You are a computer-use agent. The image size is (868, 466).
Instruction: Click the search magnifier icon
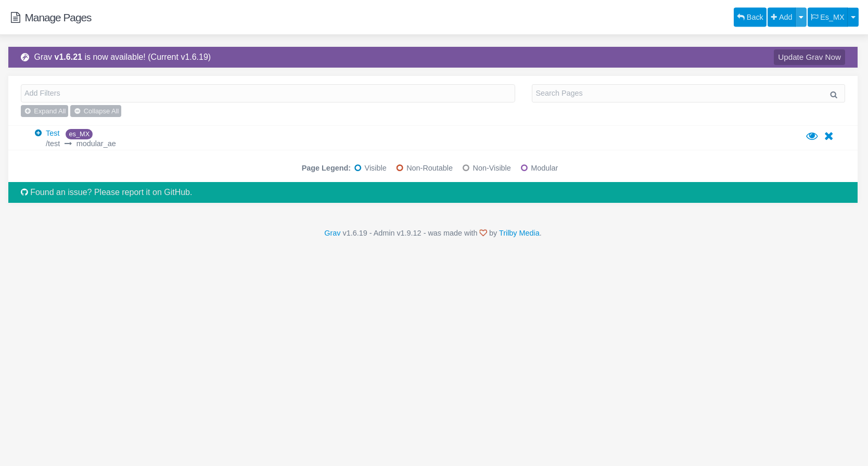tap(834, 95)
